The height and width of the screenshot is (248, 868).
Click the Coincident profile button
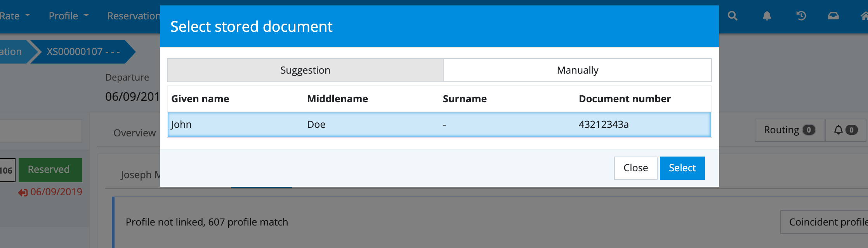[827, 222]
